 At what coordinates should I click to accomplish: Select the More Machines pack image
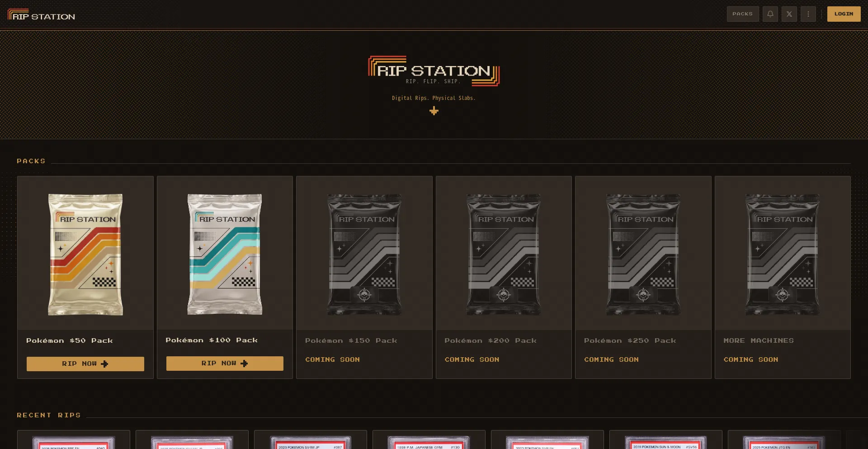(783, 255)
